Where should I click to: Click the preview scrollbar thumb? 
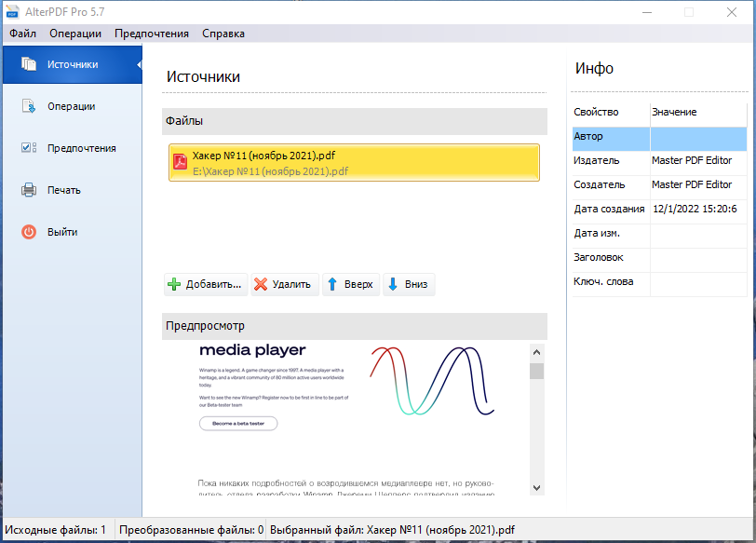[x=536, y=371]
